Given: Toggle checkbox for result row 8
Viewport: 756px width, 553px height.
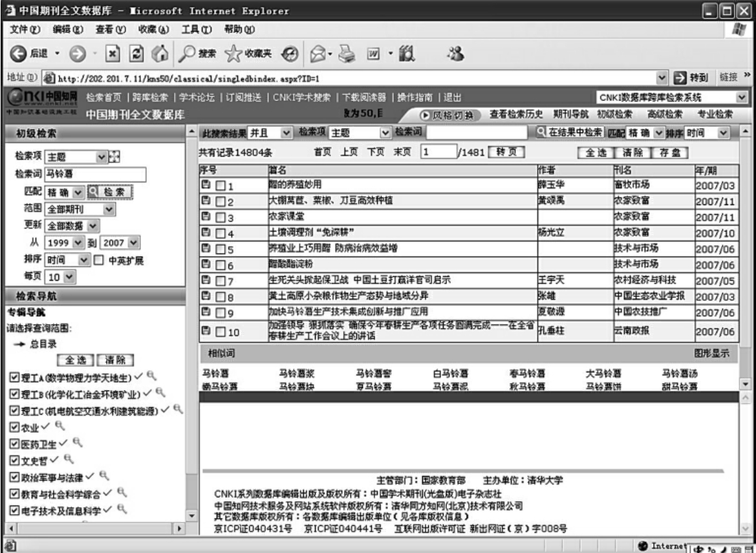Looking at the screenshot, I should (x=221, y=297).
